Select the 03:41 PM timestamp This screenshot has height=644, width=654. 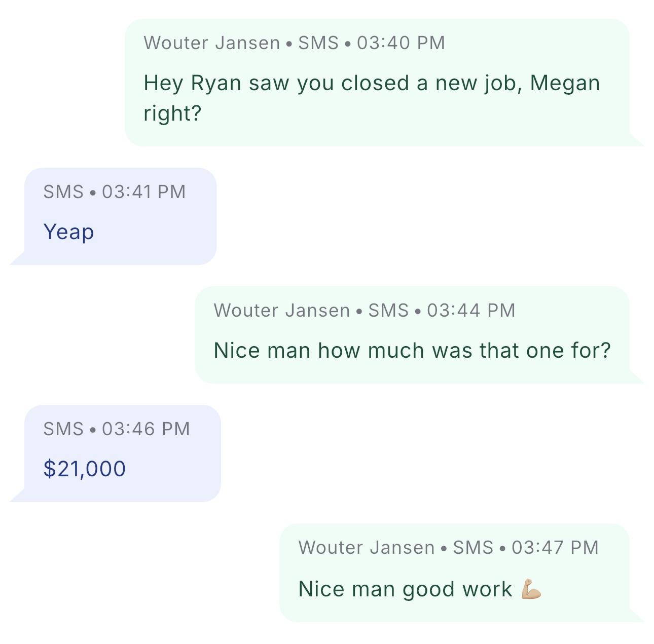coord(144,192)
